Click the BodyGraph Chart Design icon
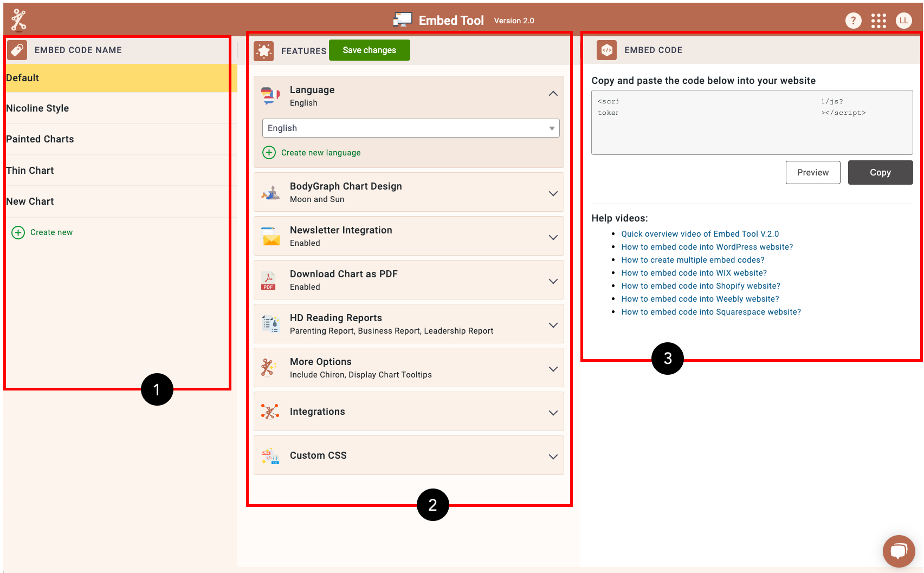The image size is (924, 573). coord(270,192)
